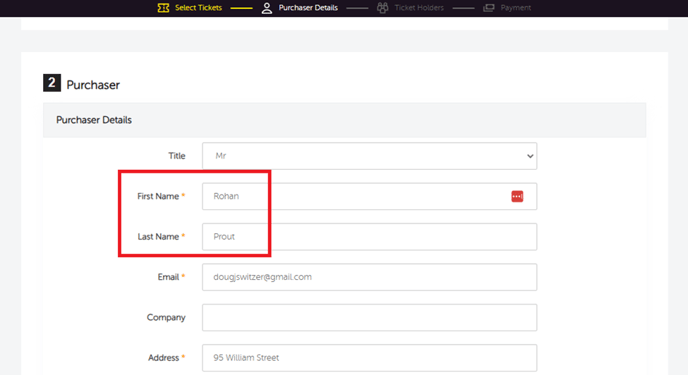The image size is (688, 375).
Task: Click the empty Company field
Action: [369, 317]
